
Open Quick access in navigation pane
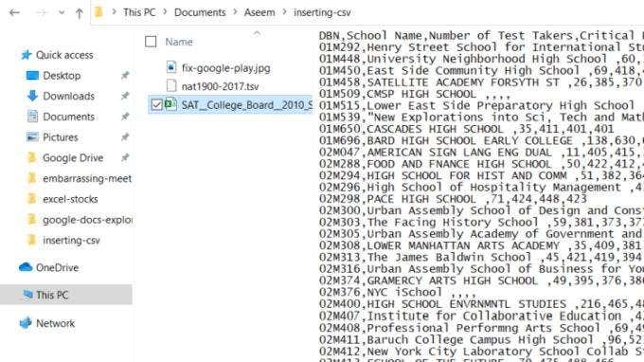(64, 55)
